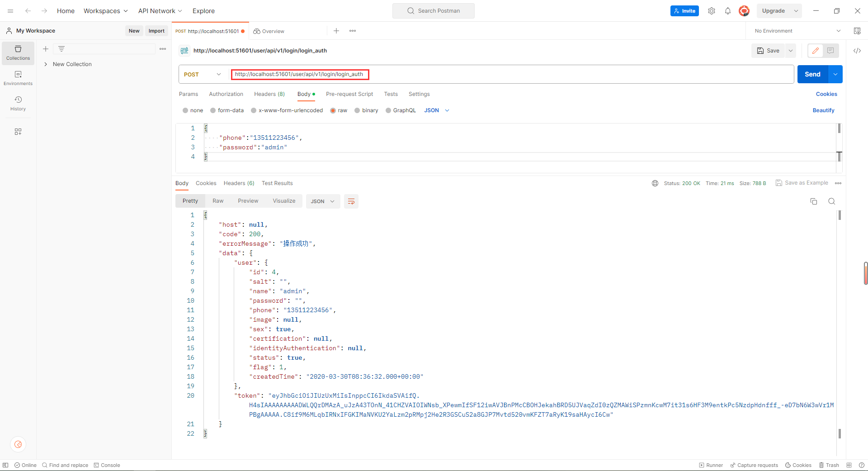Open the History sidebar panel

(x=18, y=103)
